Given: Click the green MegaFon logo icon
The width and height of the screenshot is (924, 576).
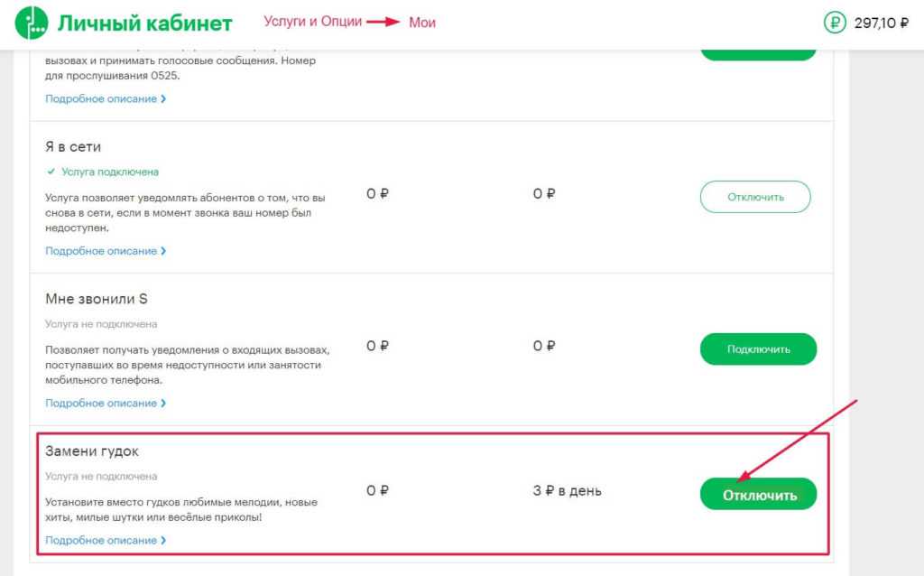Looking at the screenshot, I should [x=32, y=23].
